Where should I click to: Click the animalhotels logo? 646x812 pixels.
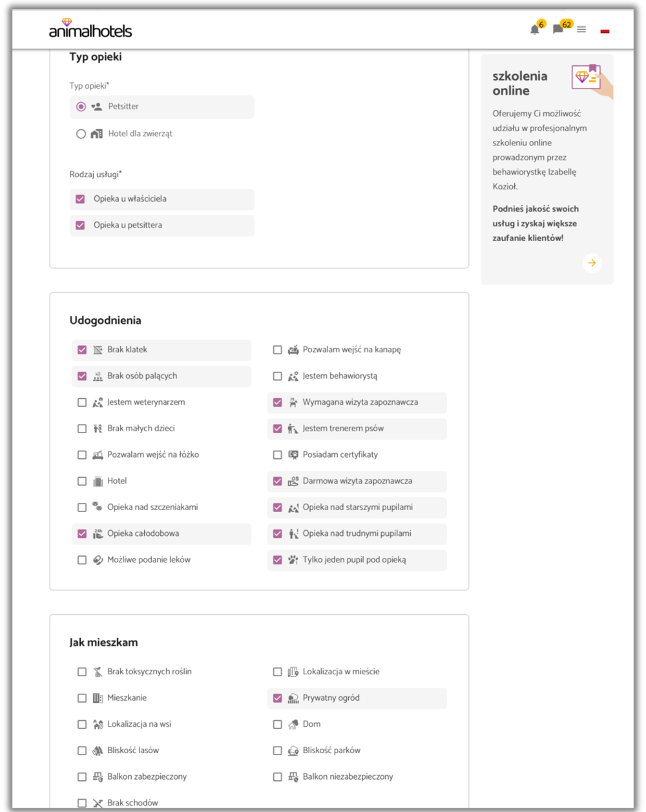click(90, 28)
